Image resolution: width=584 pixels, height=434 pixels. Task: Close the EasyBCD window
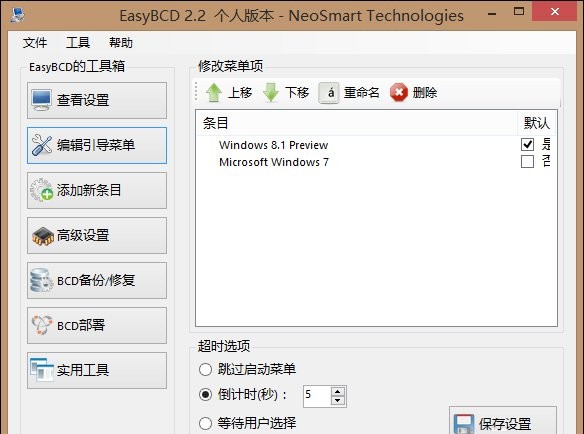(555, 12)
